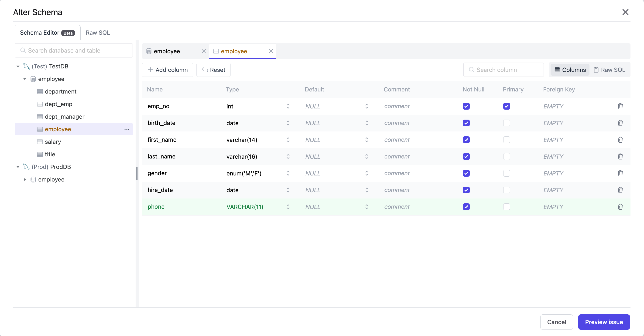Screen dimensions: 644x336
Task: Click the trash icon for birth_date row
Action: [x=620, y=123]
